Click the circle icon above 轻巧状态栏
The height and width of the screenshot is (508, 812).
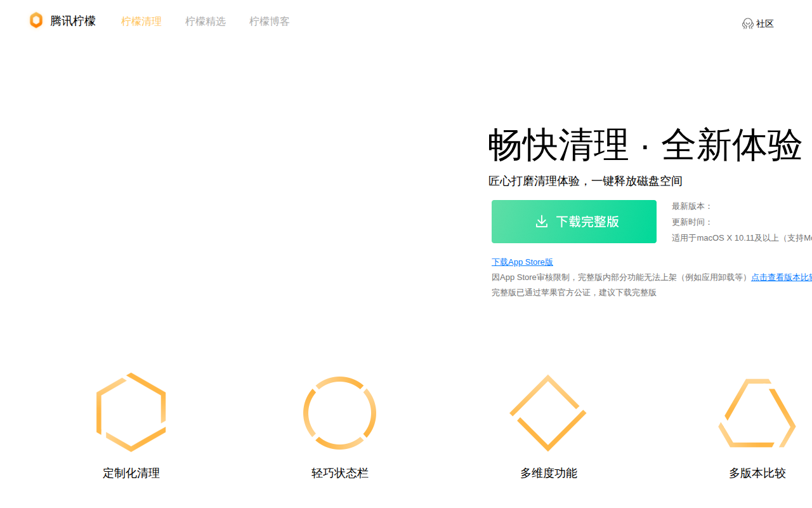(339, 413)
